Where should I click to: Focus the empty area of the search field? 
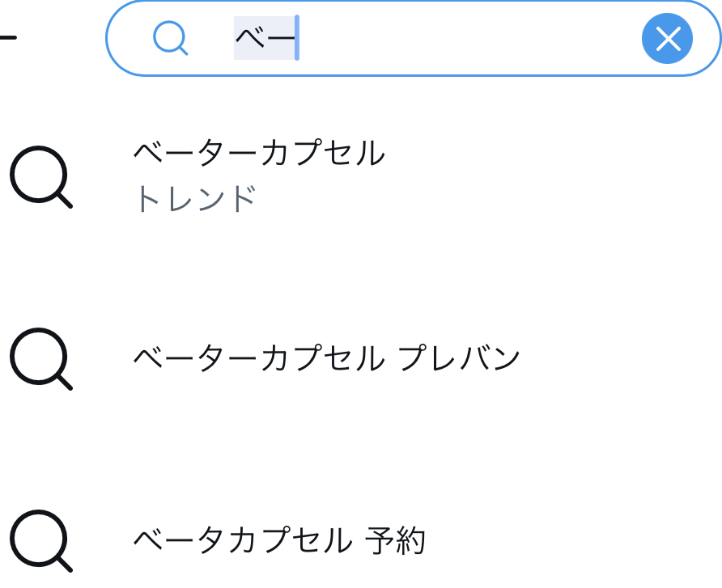pyautogui.click(x=469, y=38)
